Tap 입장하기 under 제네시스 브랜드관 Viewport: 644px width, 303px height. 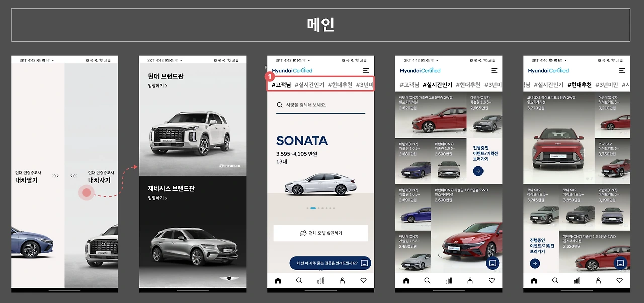[x=157, y=198]
